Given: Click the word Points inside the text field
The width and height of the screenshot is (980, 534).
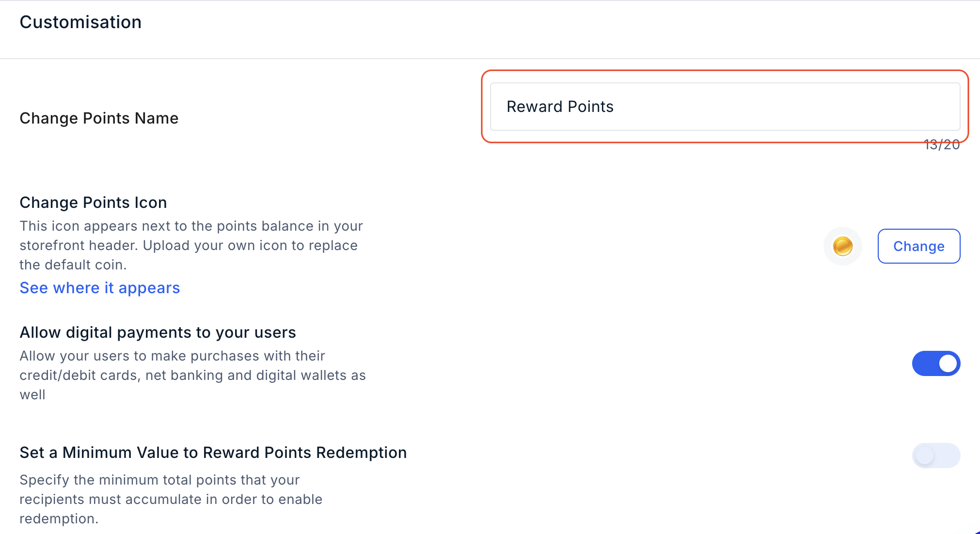Looking at the screenshot, I should (x=590, y=107).
